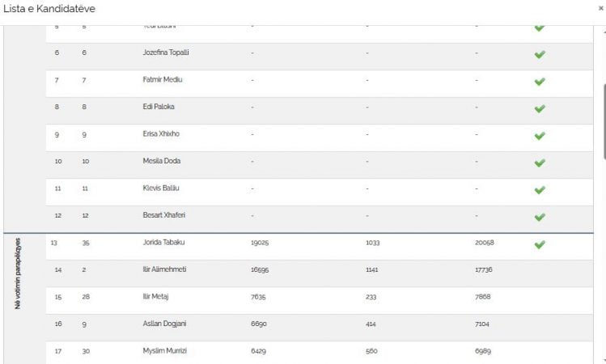Screen dimensions: 606x364
Task: Click green checkmark beside Erisa Xhixho
Action: [x=540, y=136]
